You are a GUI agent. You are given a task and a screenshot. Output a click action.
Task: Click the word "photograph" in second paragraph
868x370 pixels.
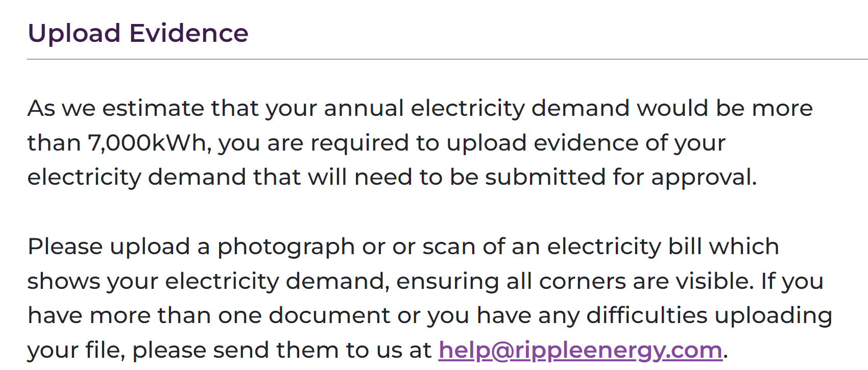tap(286, 248)
